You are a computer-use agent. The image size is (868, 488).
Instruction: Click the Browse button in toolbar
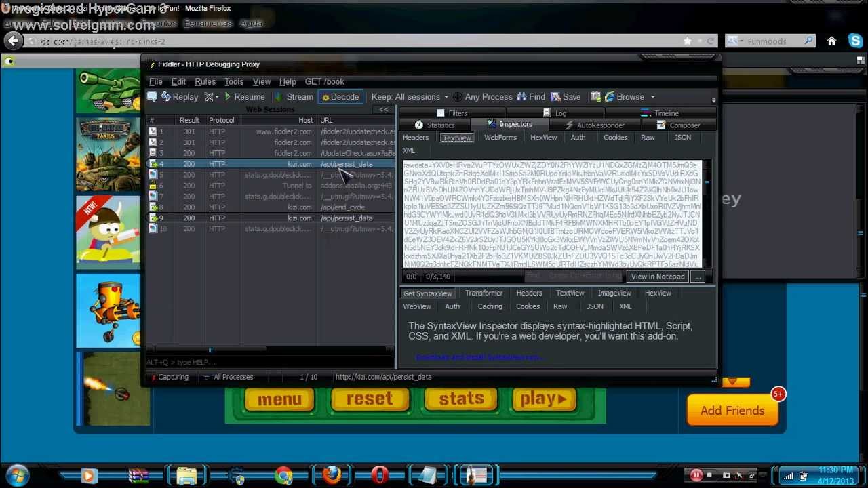[x=625, y=97]
